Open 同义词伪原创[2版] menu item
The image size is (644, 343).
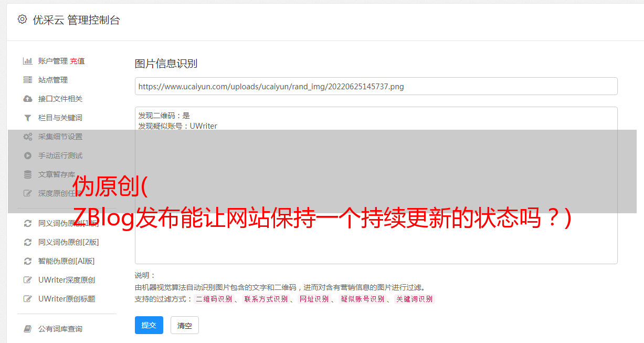(x=69, y=242)
